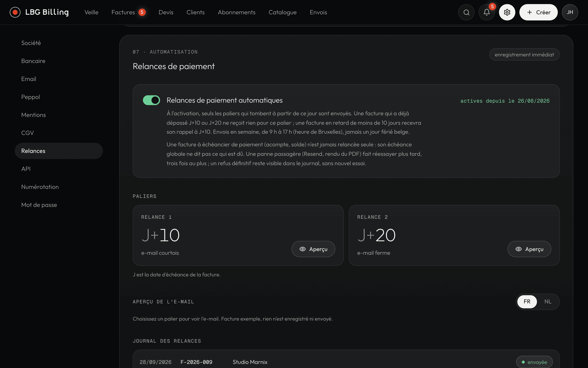Click 'actives depuis le 26/08/2026' status text
Viewport: 588px width, 368px height.
(x=505, y=101)
